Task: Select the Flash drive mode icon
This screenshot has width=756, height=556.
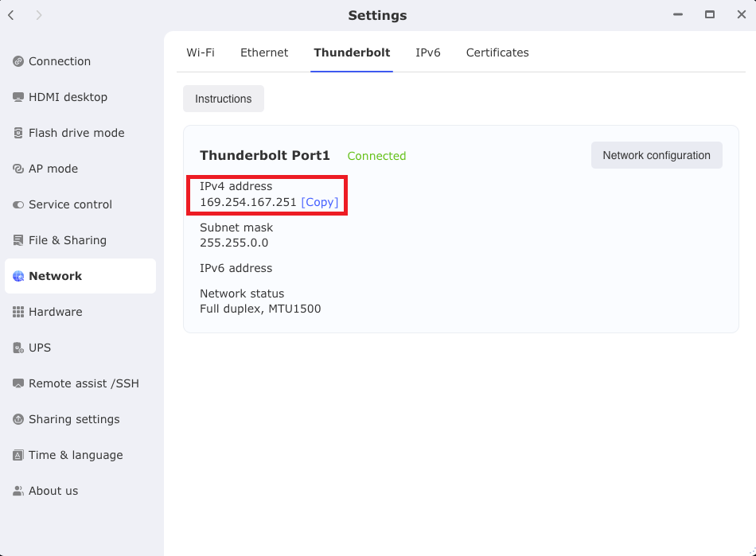Action: click(18, 133)
